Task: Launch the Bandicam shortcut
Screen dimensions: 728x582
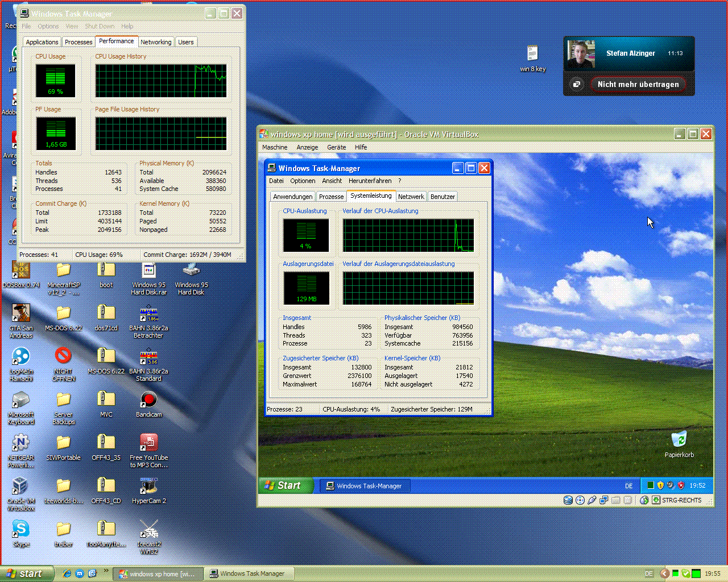Action: (149, 400)
